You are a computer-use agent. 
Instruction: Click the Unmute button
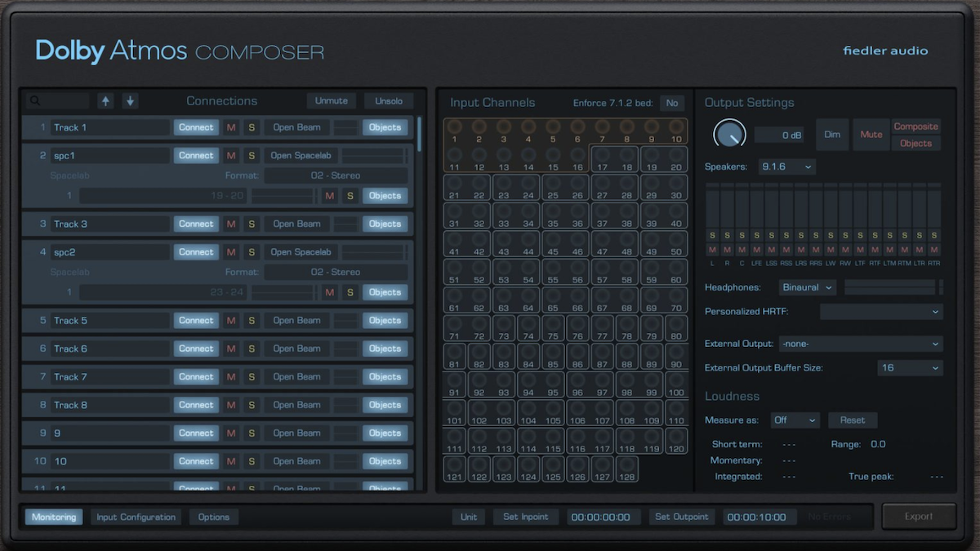[x=332, y=101]
